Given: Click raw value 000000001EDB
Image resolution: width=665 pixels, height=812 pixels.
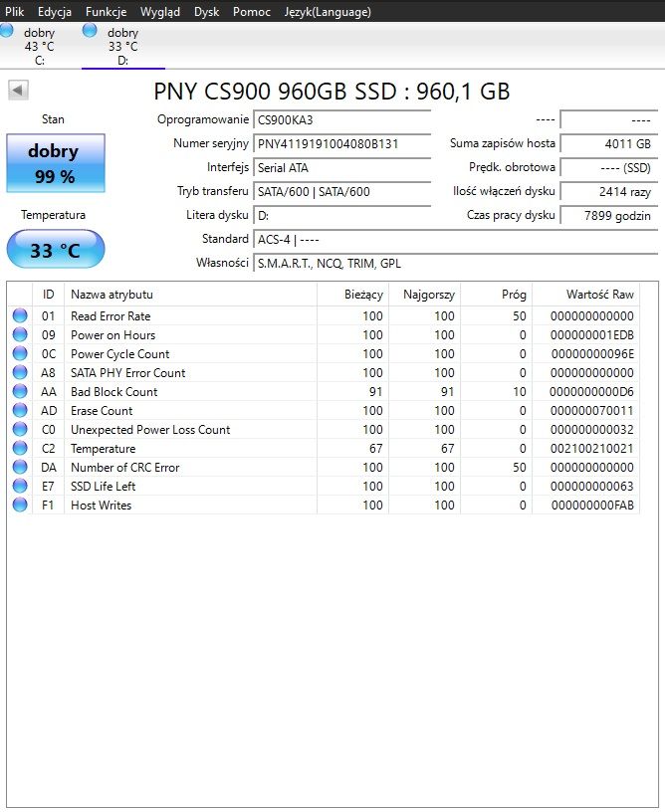Looking at the screenshot, I should pos(592,335).
